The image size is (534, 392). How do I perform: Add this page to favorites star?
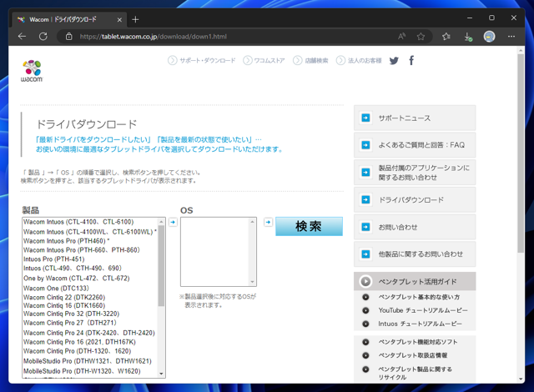point(421,37)
